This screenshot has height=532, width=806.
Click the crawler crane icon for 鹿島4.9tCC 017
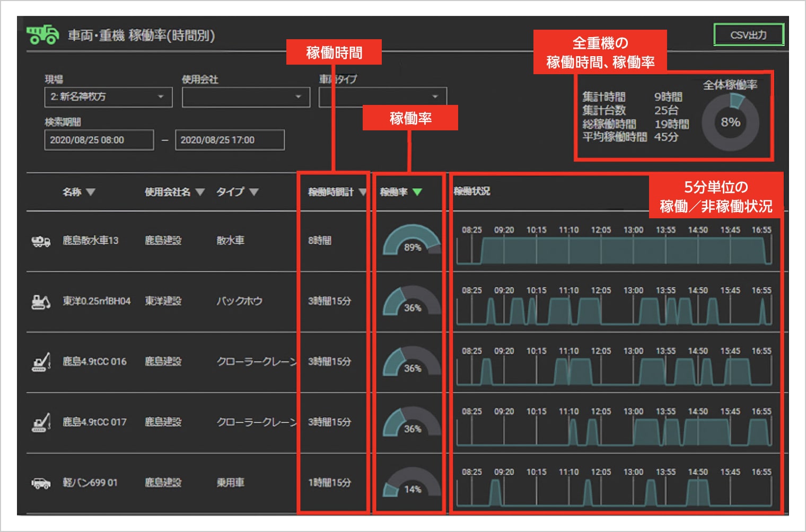[x=41, y=422]
